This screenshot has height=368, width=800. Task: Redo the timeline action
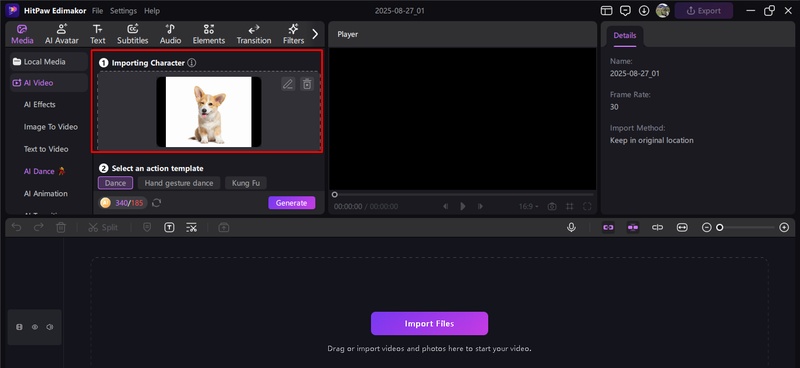pos(39,228)
